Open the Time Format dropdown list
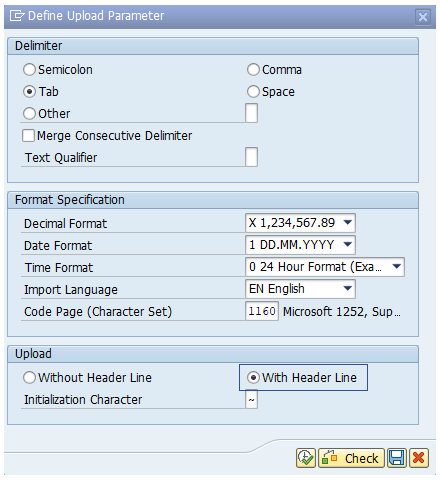The image size is (440, 483). [325, 267]
